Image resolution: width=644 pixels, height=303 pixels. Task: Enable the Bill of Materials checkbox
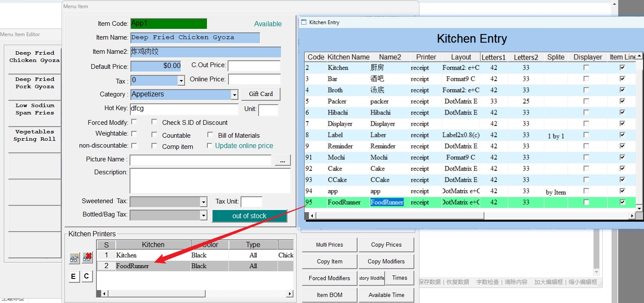point(210,135)
